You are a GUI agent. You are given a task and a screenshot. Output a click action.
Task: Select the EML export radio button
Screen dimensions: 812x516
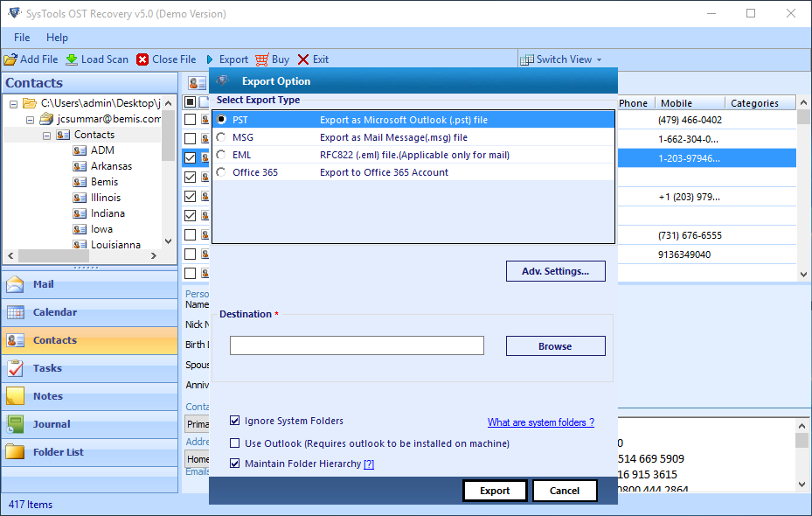pyautogui.click(x=221, y=155)
